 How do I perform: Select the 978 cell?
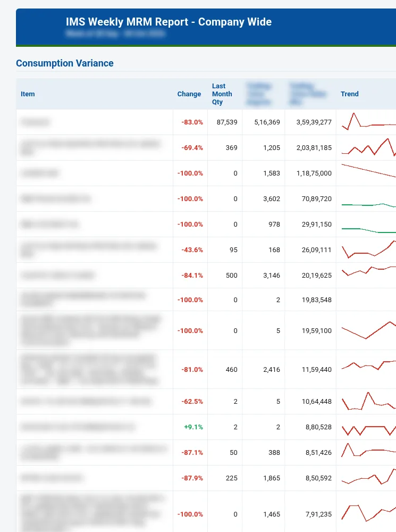pyautogui.click(x=274, y=224)
